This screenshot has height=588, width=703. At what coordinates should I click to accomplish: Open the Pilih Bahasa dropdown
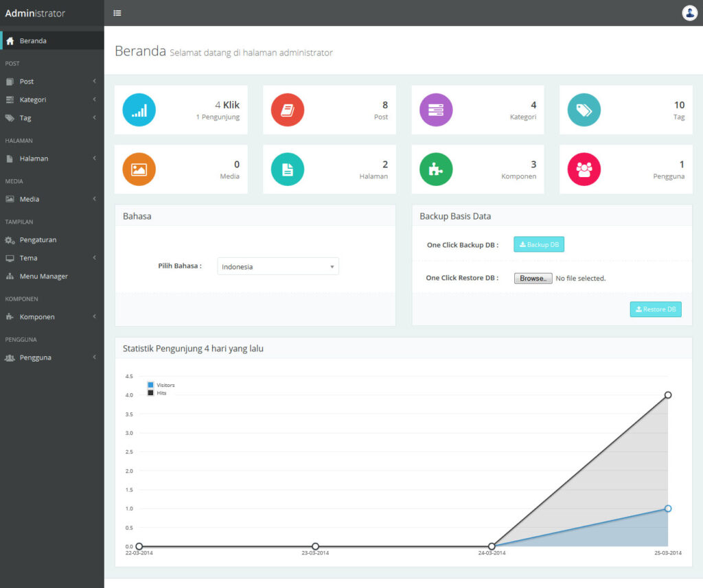tap(278, 266)
